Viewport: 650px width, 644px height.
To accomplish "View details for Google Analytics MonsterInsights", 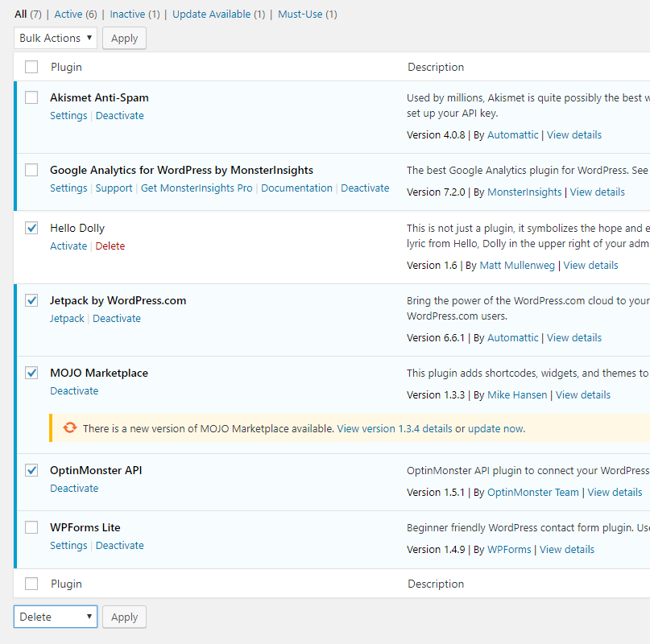I will 598,192.
